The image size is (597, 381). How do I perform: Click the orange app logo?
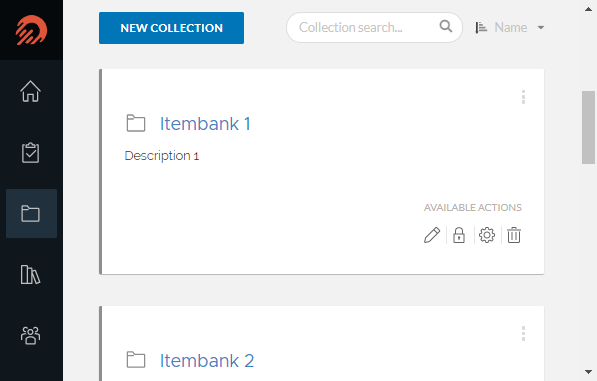[x=31, y=30]
